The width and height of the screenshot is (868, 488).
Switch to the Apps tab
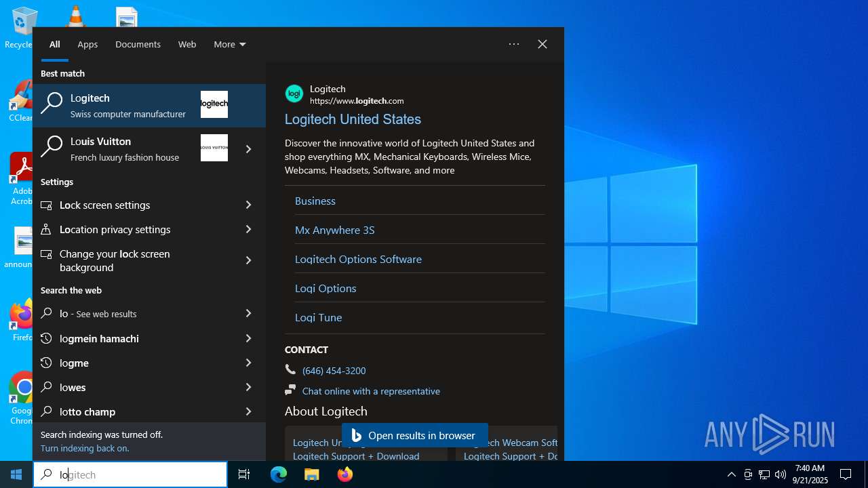point(87,44)
